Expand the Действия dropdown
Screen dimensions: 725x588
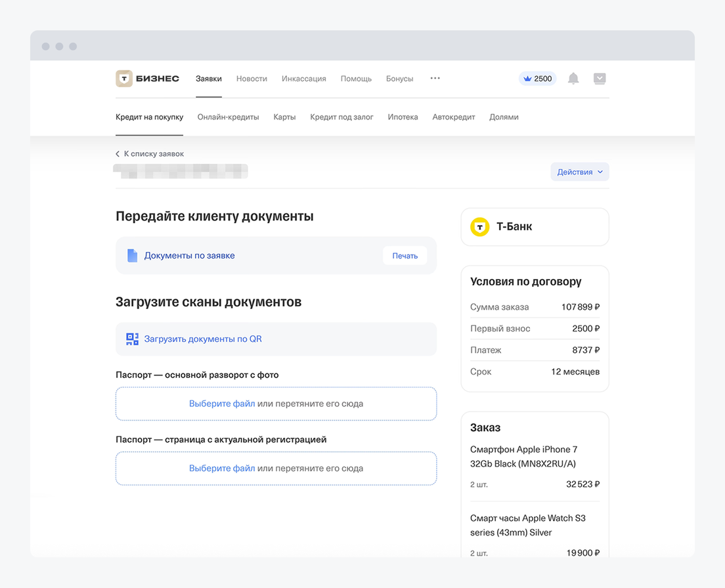coord(579,172)
